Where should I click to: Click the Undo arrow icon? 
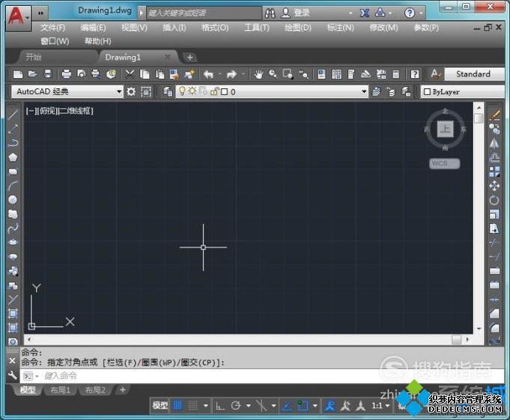point(208,74)
